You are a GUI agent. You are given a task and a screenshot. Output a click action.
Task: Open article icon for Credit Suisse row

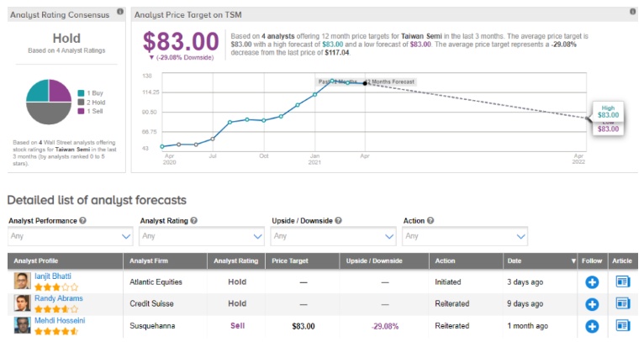623,304
